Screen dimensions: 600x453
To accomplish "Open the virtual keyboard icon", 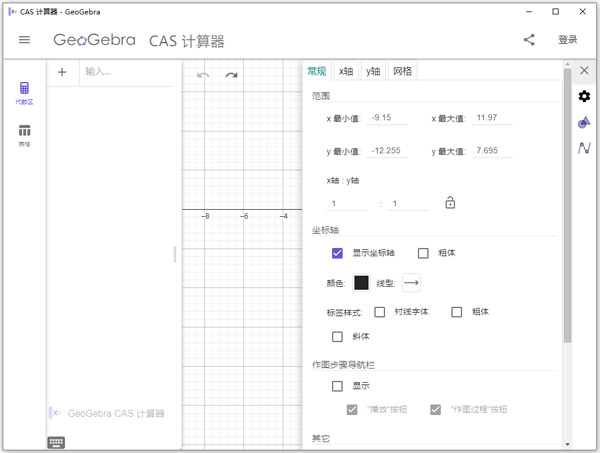I will [56, 442].
